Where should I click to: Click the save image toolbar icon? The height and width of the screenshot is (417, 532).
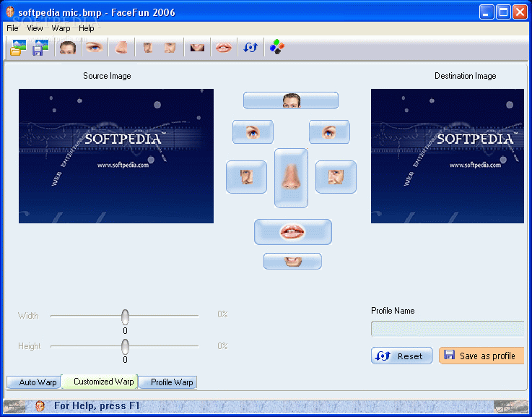coord(40,48)
